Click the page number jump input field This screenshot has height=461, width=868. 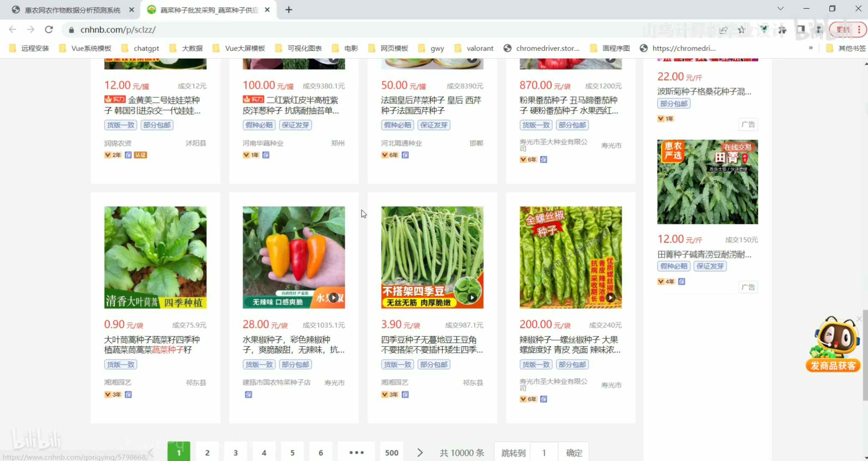pyautogui.click(x=544, y=452)
